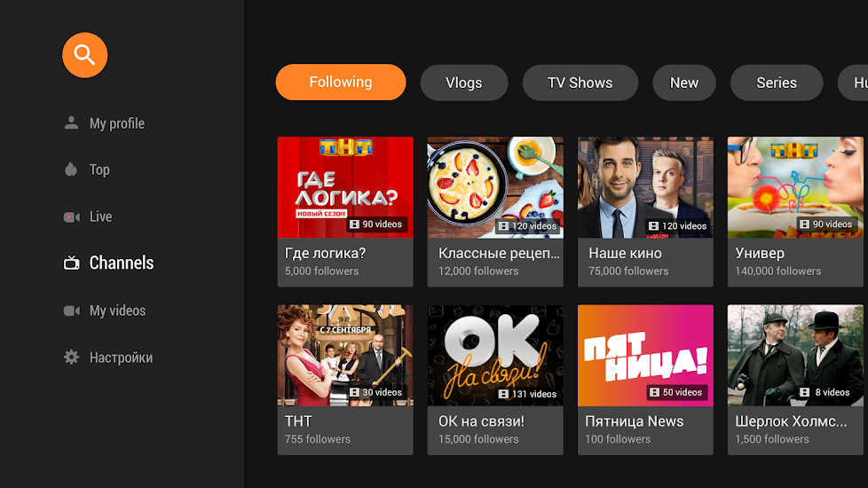Click the film icon on Пятница News

tap(654, 392)
